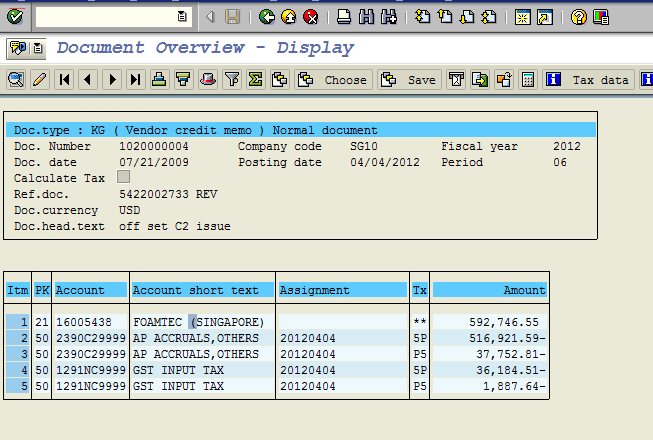The image size is (653, 440).
Task: Click the Generate Shortcut icon
Action: (x=545, y=17)
